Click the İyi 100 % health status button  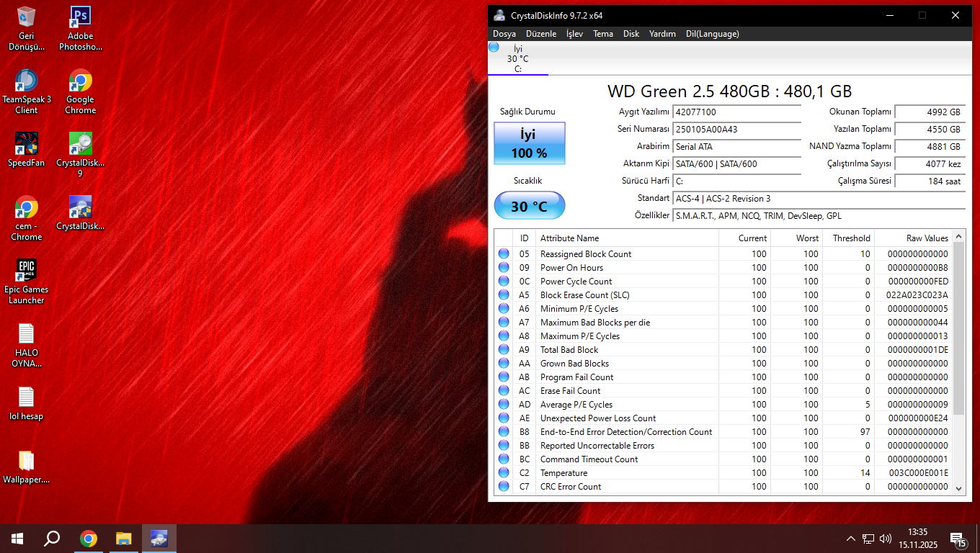[x=530, y=143]
